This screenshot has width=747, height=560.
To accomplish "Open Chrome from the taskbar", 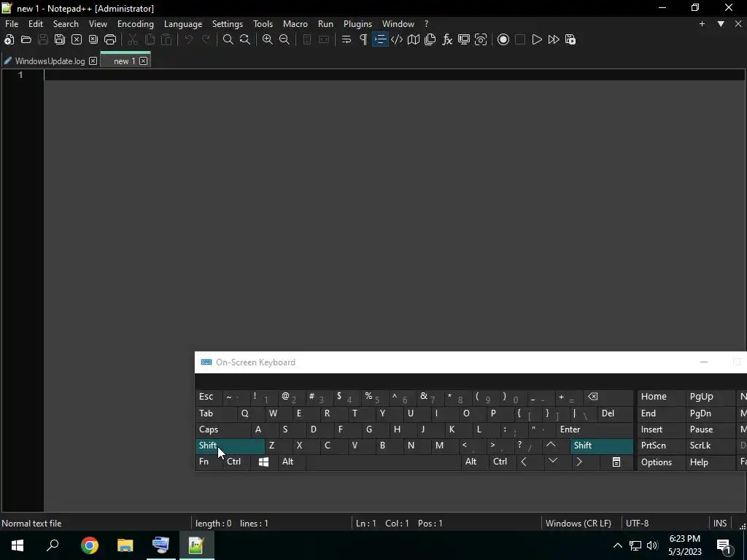I will coord(90,545).
